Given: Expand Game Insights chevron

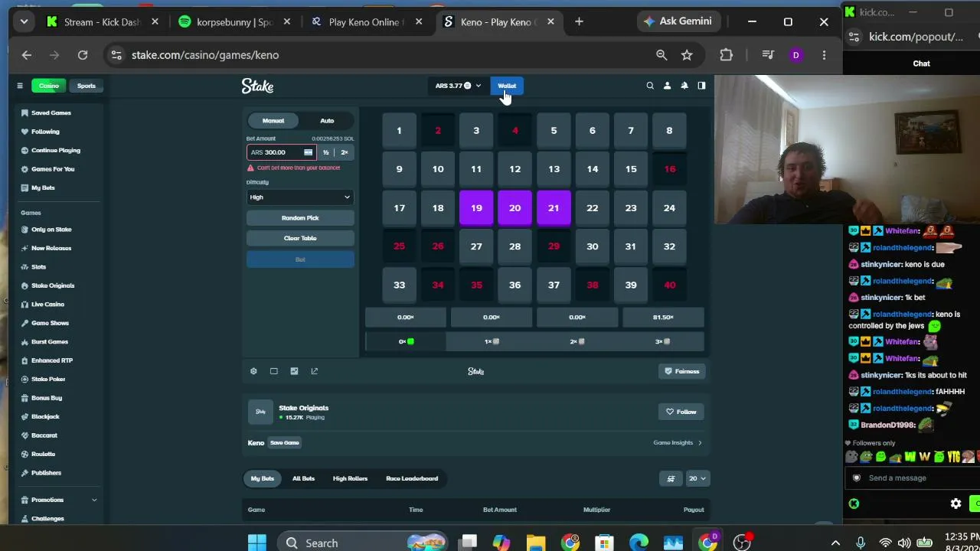Looking at the screenshot, I should tap(700, 443).
